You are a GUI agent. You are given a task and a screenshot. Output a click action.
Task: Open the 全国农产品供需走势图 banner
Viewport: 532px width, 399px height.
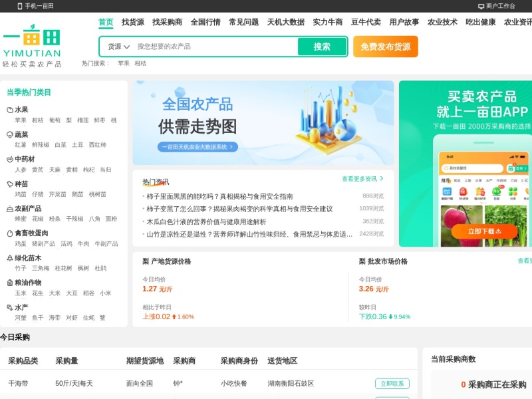point(263,123)
